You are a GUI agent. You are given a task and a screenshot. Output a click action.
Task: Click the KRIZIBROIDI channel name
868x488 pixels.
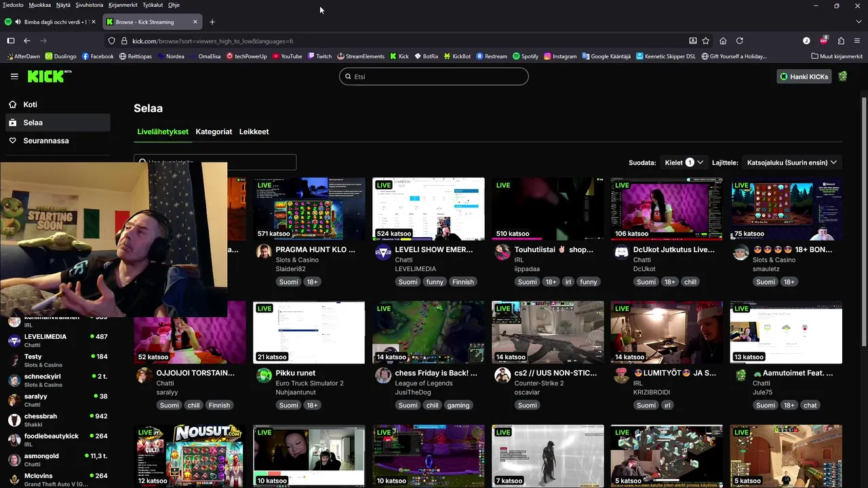click(651, 392)
